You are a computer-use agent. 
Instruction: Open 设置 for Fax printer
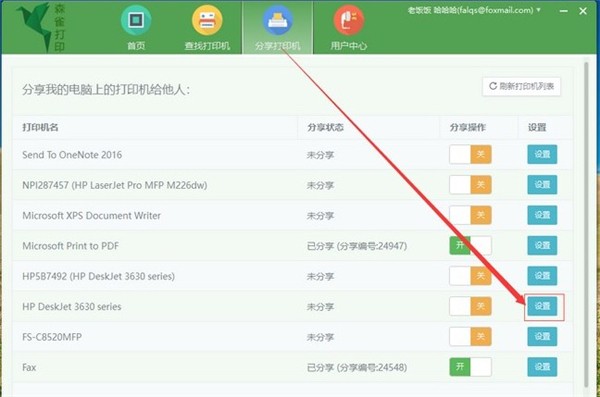point(542,367)
